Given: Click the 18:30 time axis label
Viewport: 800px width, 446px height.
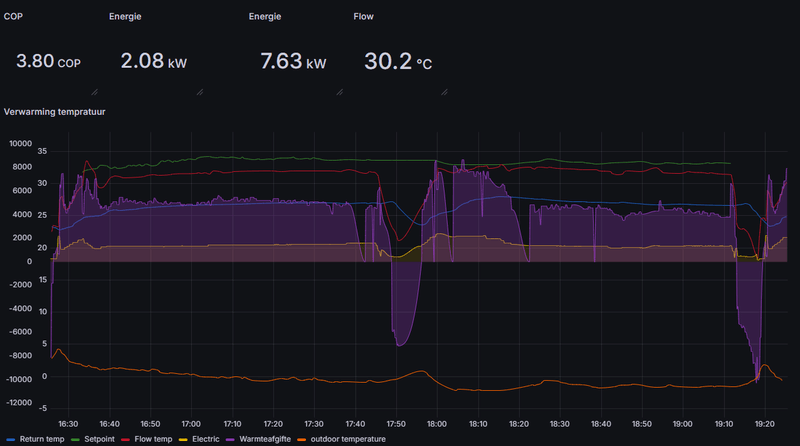Looking at the screenshot, I should pyautogui.click(x=560, y=424).
